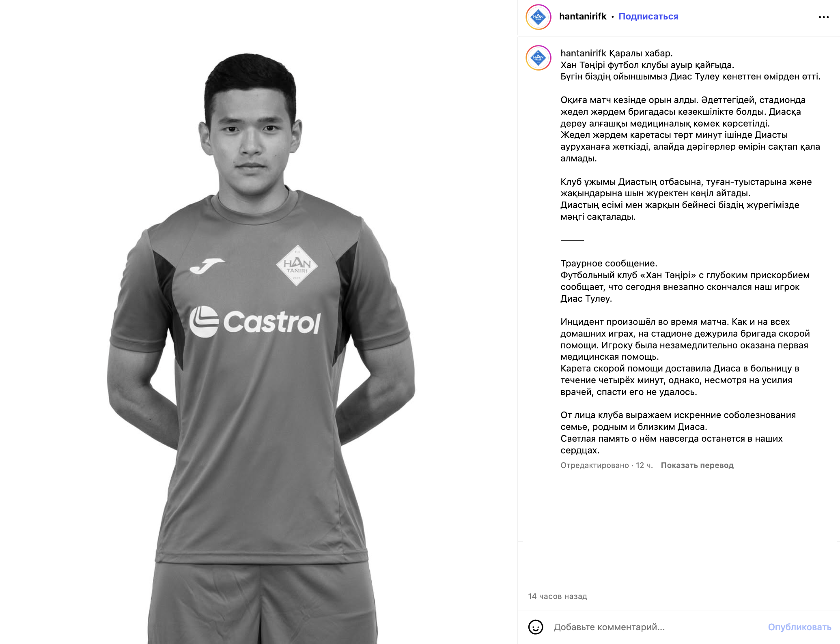Open the three-dot more options menu
The width and height of the screenshot is (840, 644).
click(x=823, y=17)
